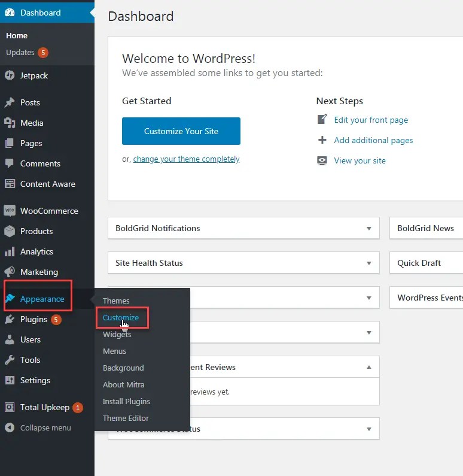
Task: Click the Get Started heading text
Action: pos(147,101)
